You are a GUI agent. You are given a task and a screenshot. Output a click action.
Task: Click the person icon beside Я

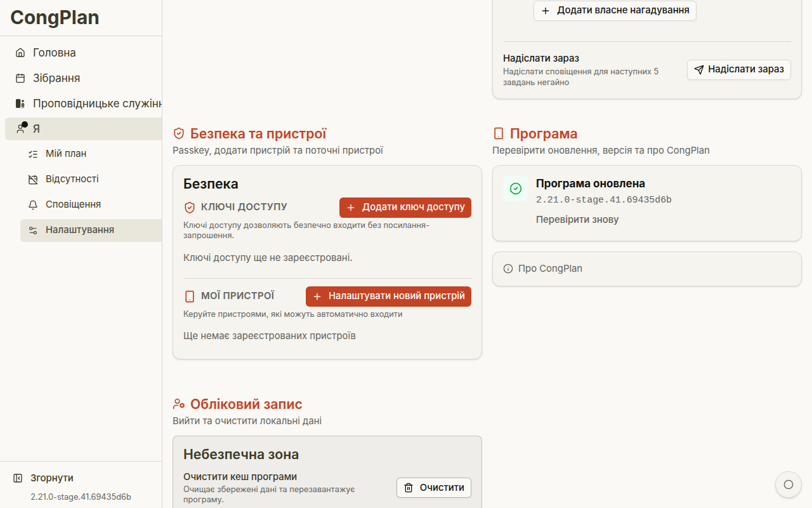click(20, 129)
